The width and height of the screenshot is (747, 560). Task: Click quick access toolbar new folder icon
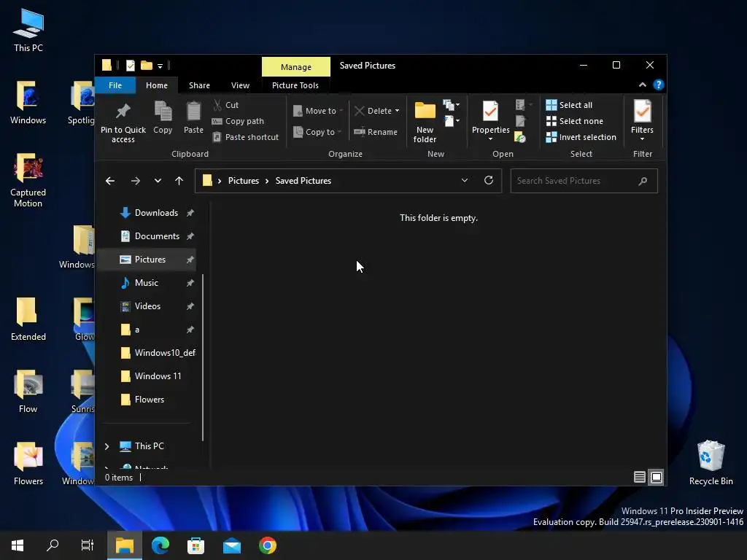(x=146, y=65)
